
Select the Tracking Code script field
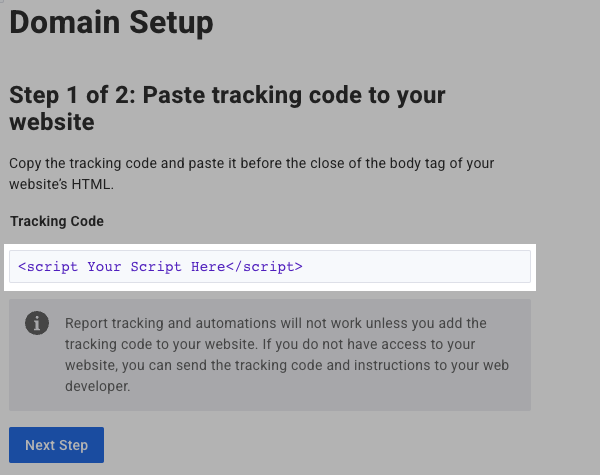(270, 267)
